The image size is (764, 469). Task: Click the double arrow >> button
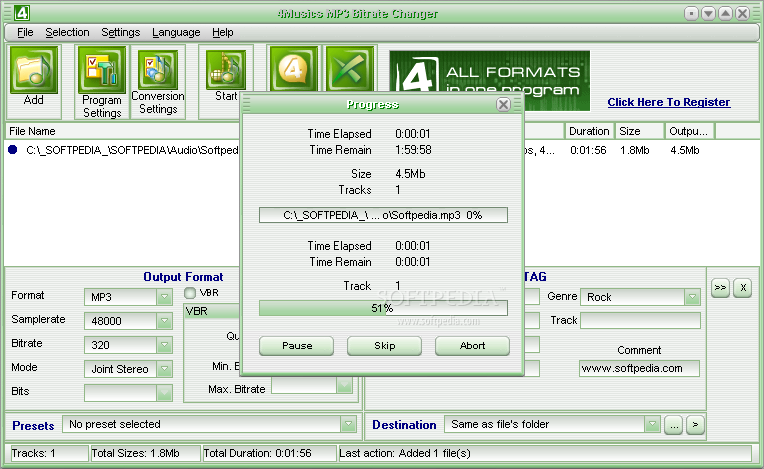coord(720,287)
